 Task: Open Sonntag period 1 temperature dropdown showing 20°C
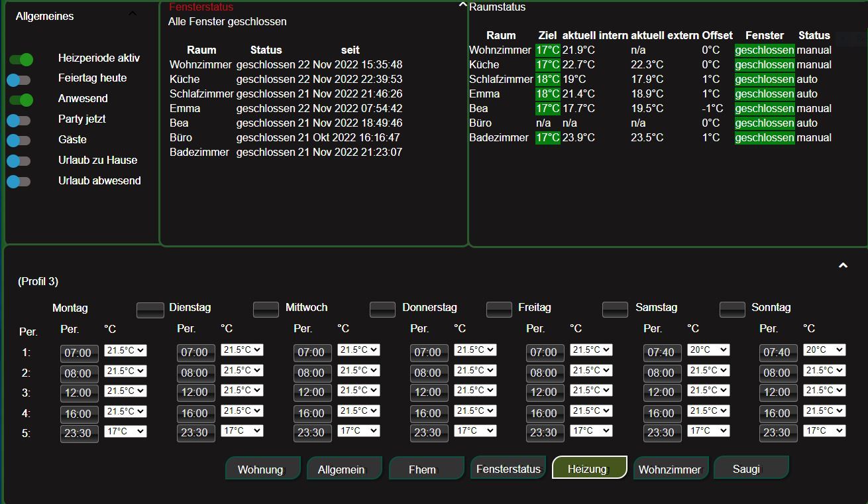coord(824,349)
